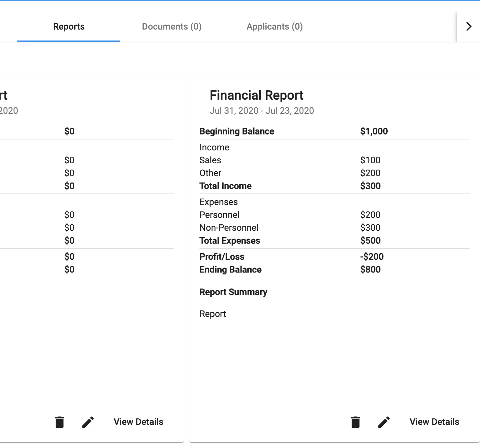480x448 pixels.
Task: Click the Income section heading
Action: coord(214,147)
